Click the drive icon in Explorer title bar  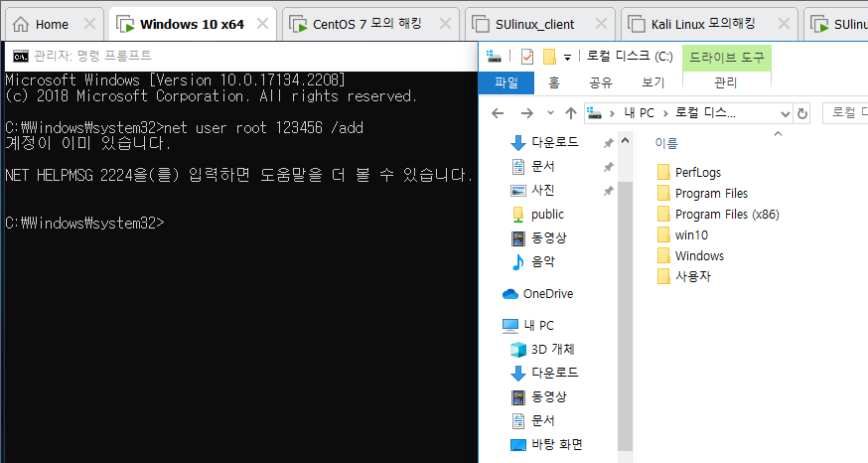click(494, 56)
